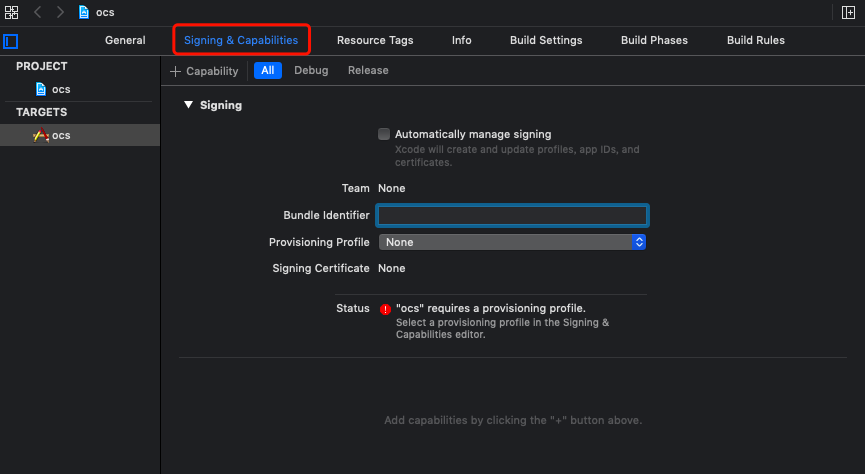Click the ocs file icon in breadcrumb
This screenshot has width=865, height=474.
tap(84, 12)
